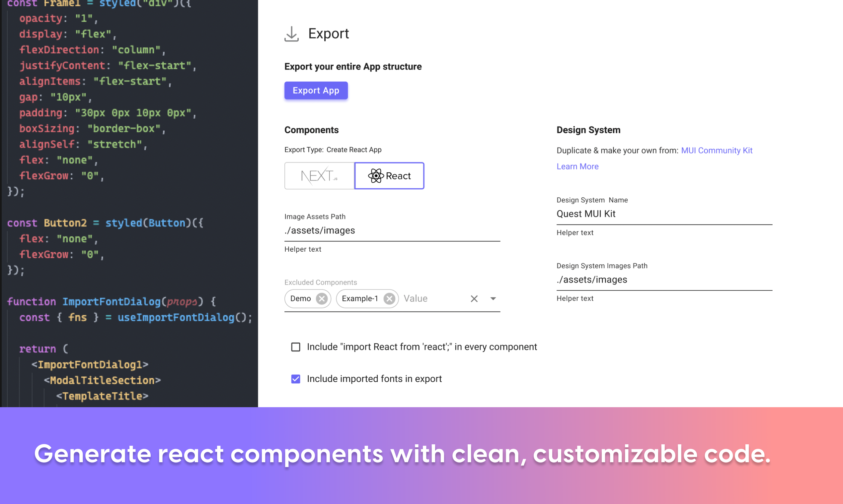Click the 'padding' code line
The width and height of the screenshot is (843, 504).
tap(108, 113)
